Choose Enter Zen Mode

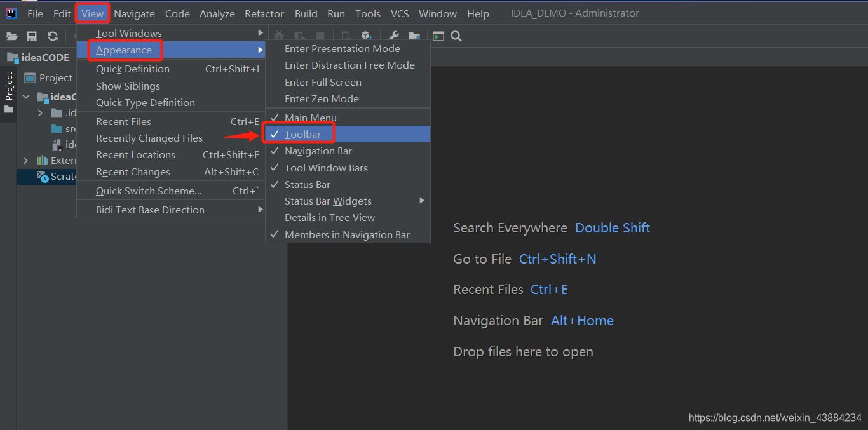(322, 99)
